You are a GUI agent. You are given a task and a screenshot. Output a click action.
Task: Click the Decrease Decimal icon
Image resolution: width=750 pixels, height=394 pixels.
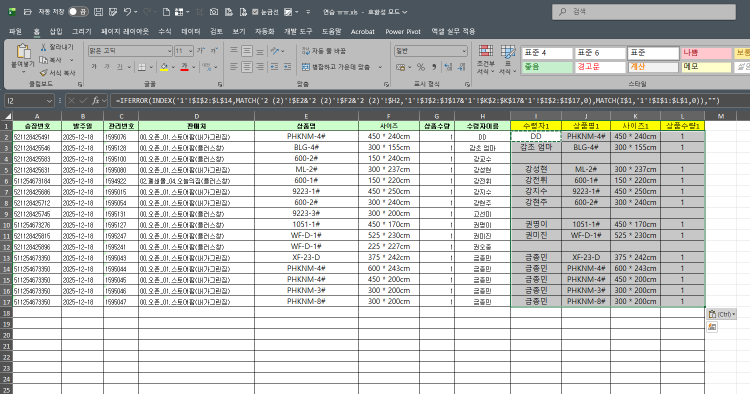click(462, 67)
